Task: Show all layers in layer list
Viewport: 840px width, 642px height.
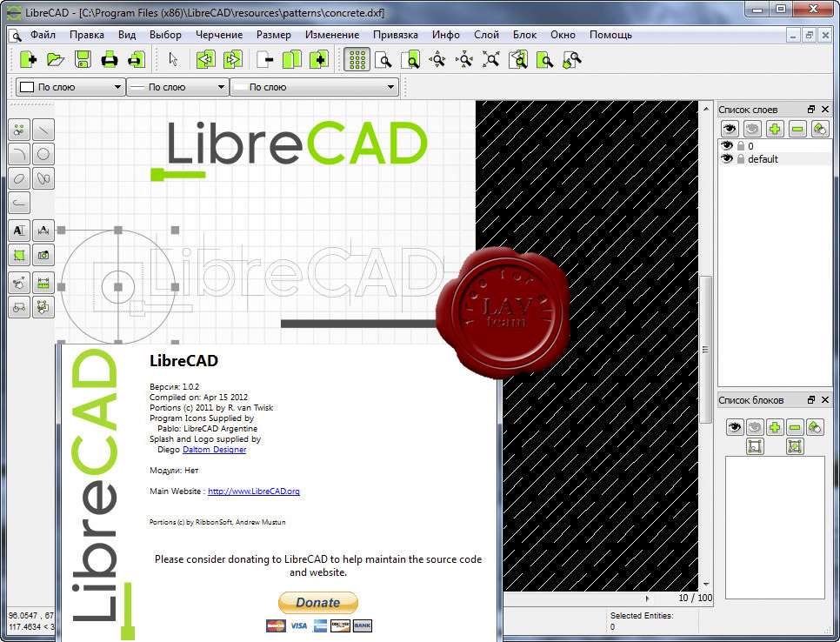Action: coord(729,129)
